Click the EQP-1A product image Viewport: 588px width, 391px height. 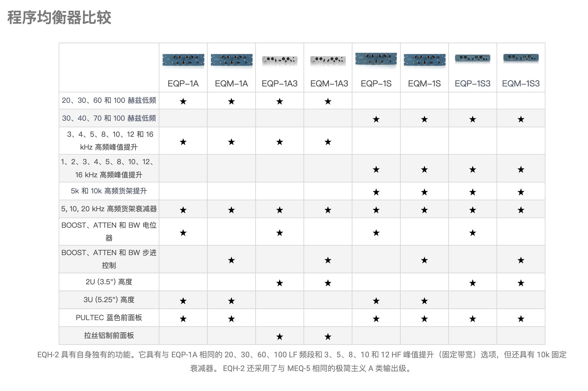click(183, 60)
